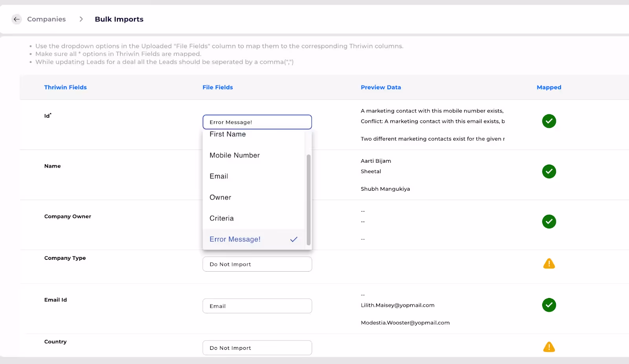Screen dimensions: 629x364
Task: Click preview text starting with Conflict:
Action: [x=433, y=121]
